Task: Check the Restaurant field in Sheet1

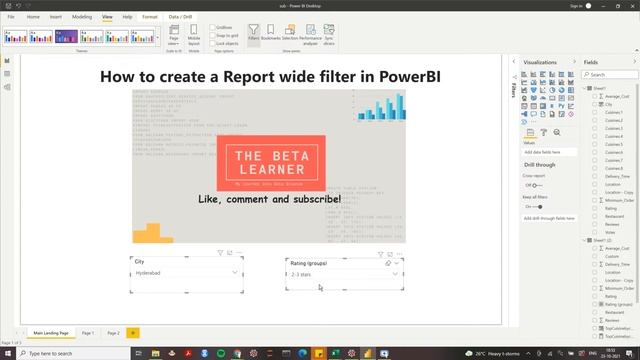Action: tap(595, 216)
